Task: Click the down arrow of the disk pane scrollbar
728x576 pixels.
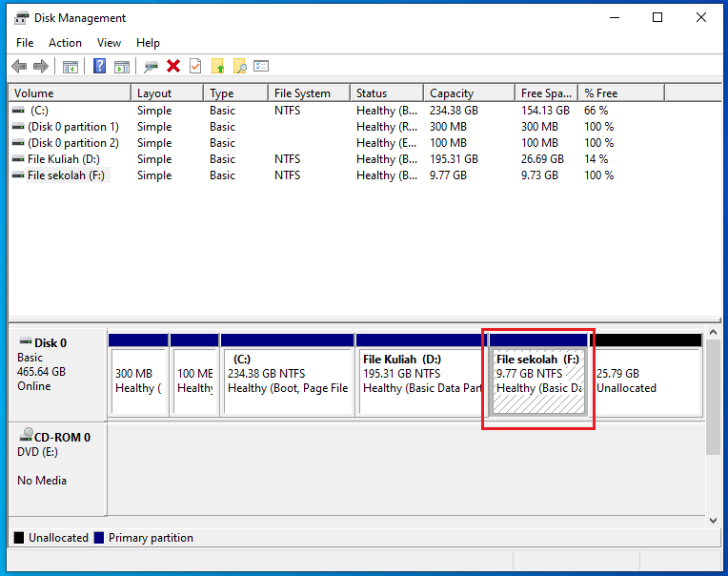Action: click(x=715, y=521)
